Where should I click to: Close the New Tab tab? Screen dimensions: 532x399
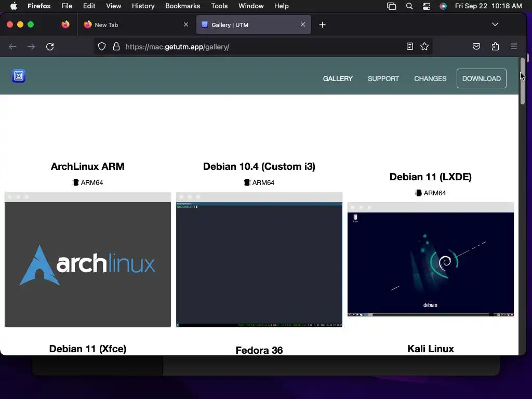point(186,24)
